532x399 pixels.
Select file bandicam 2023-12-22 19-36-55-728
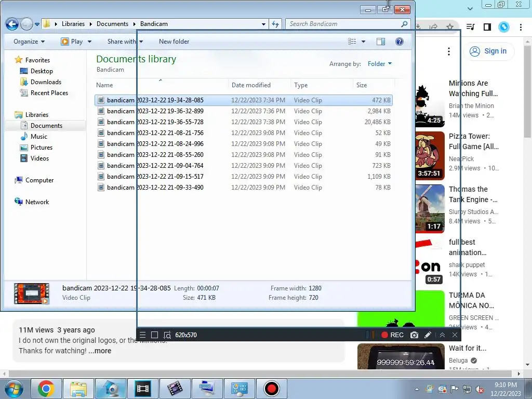(x=243, y=122)
